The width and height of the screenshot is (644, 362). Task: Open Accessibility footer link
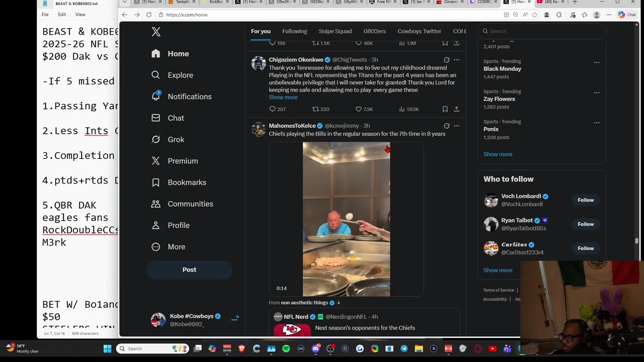click(x=495, y=299)
